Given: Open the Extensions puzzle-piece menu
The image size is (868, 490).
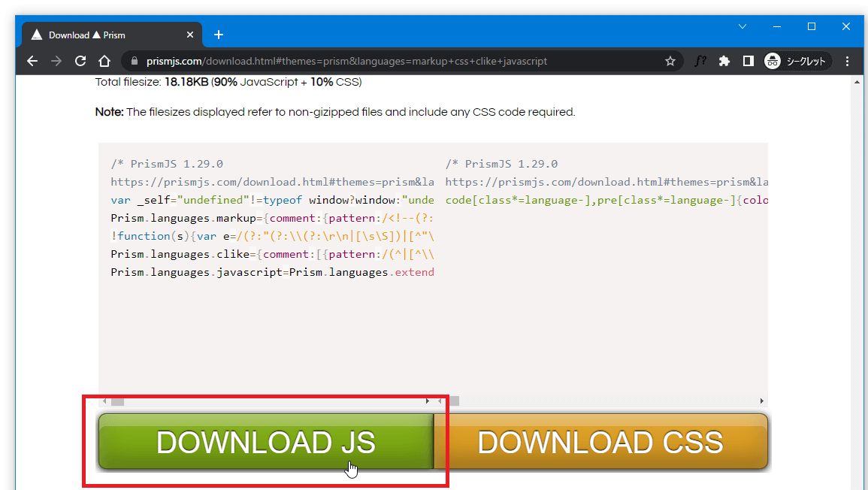Looking at the screenshot, I should pyautogui.click(x=724, y=62).
